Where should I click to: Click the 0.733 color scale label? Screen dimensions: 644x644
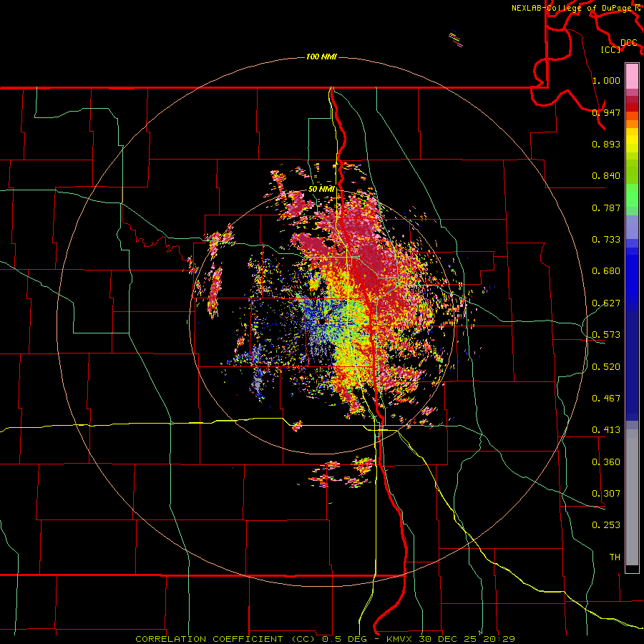(606, 240)
